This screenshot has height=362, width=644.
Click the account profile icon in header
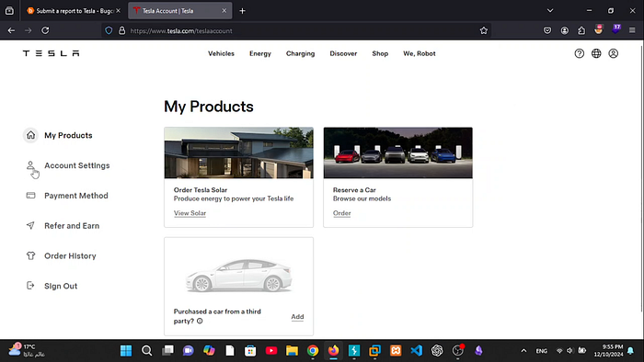click(x=614, y=53)
